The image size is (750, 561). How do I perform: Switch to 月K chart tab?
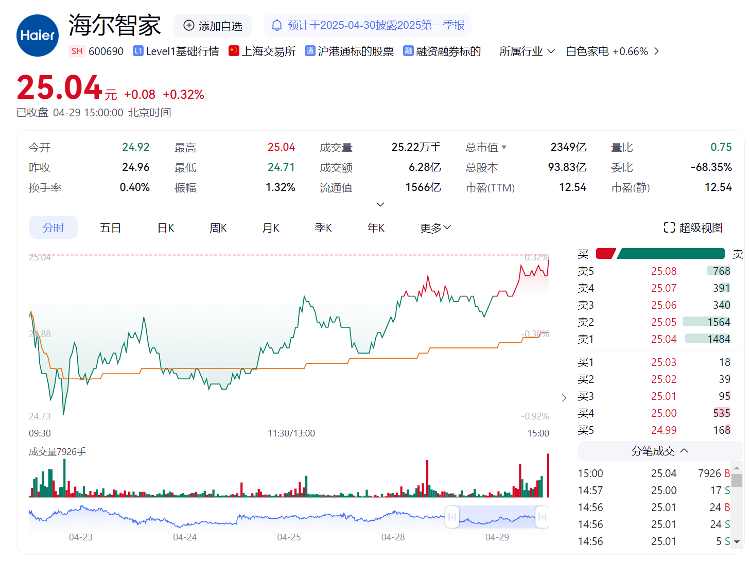tap(271, 228)
